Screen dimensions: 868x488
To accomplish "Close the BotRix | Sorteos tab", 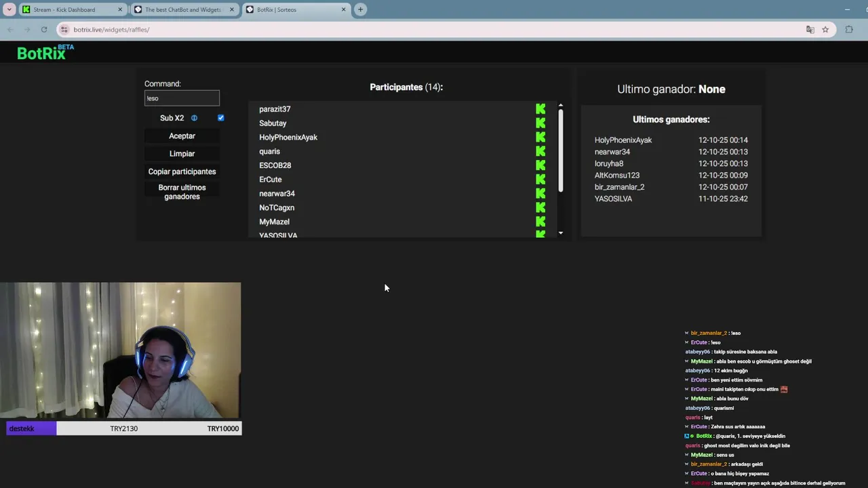I will pos(343,9).
